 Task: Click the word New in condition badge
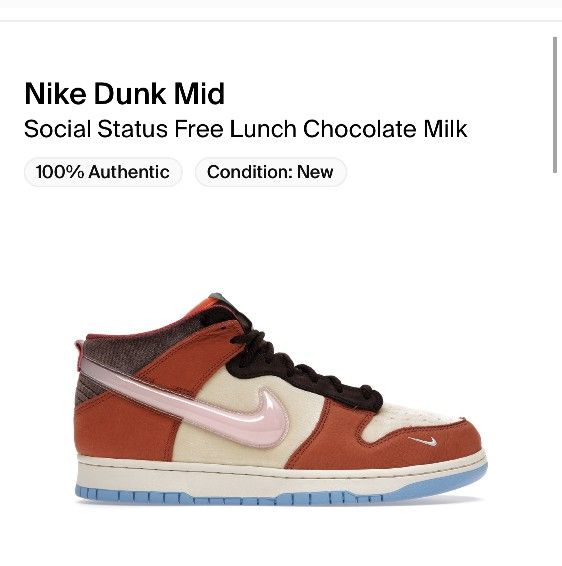(315, 172)
